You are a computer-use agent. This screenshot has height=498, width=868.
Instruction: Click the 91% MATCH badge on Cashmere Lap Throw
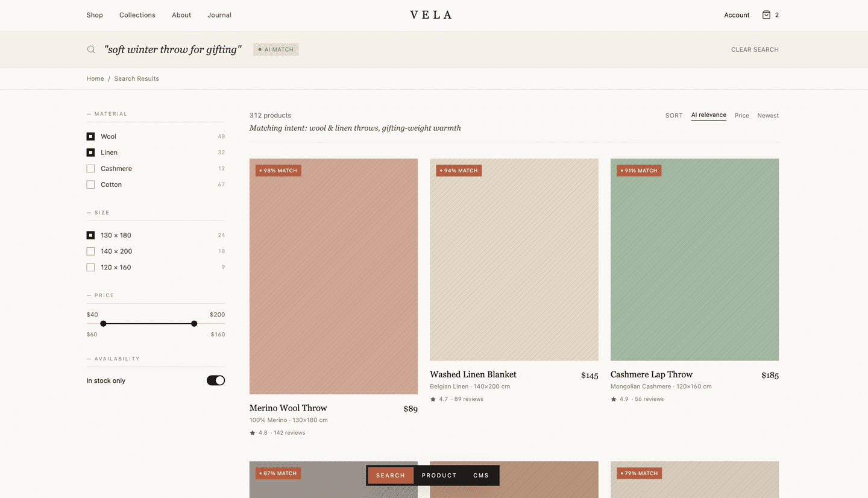[x=639, y=171]
